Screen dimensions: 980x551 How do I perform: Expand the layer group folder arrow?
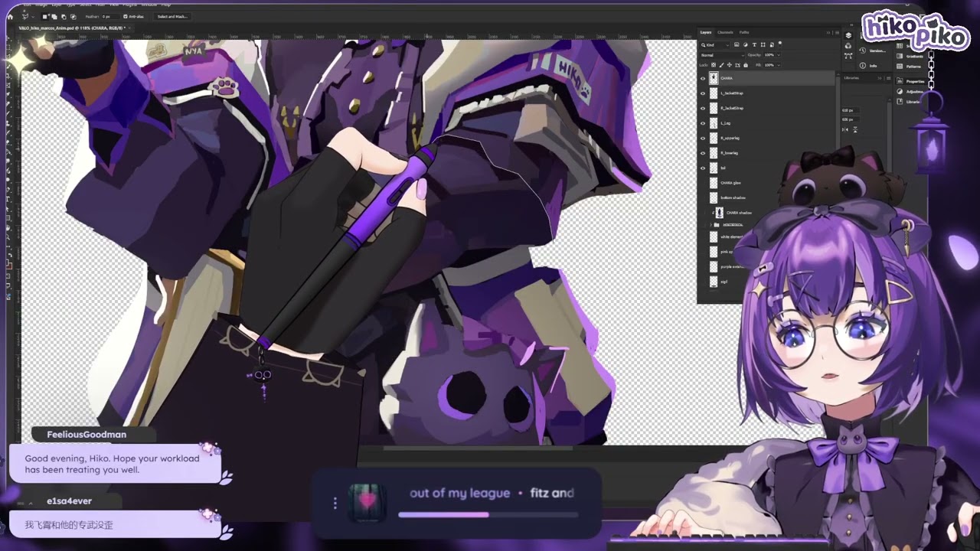point(711,225)
